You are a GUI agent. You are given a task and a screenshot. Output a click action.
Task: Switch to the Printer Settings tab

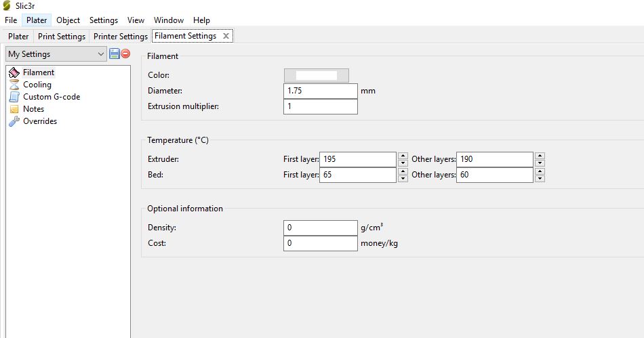coord(120,37)
